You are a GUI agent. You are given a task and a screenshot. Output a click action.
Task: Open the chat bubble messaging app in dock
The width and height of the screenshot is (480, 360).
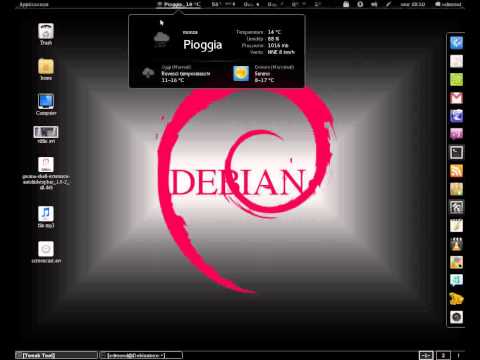tap(456, 280)
